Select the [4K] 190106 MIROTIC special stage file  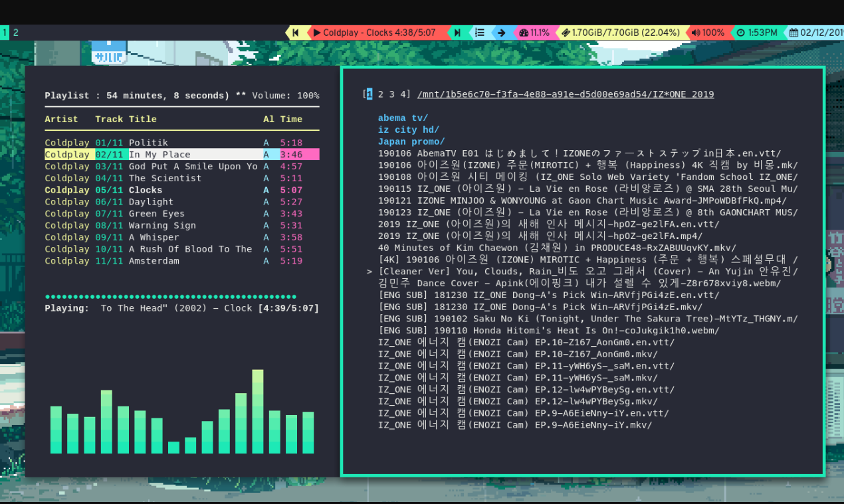pos(588,260)
